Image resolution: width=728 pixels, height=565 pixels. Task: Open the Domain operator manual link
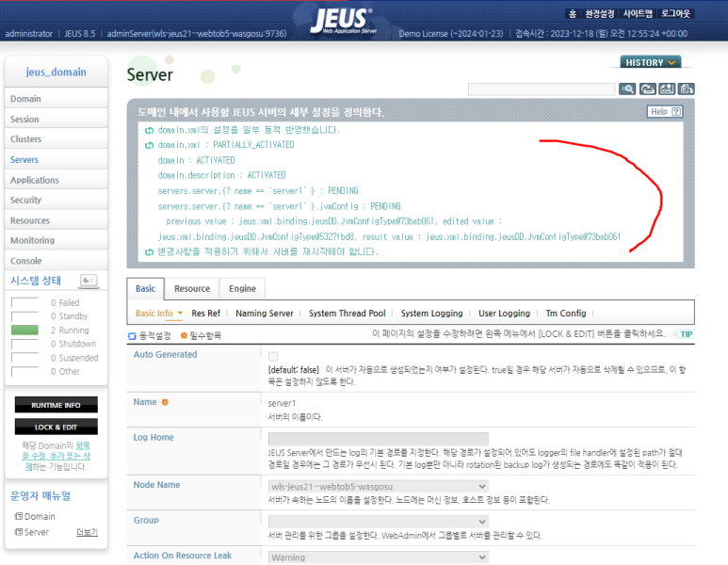tap(40, 516)
